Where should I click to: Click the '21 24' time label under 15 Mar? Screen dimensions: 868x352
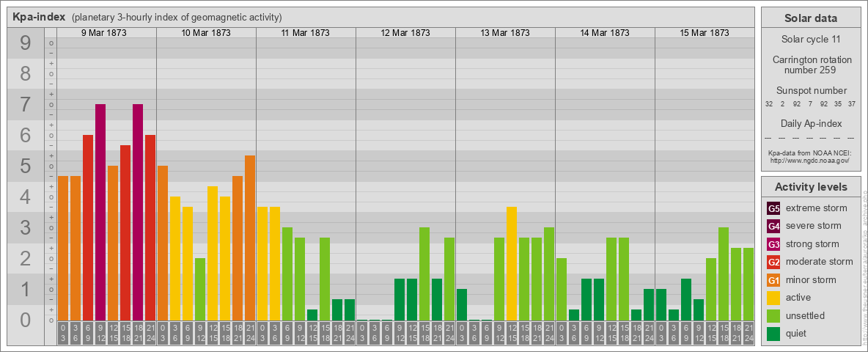(748, 334)
